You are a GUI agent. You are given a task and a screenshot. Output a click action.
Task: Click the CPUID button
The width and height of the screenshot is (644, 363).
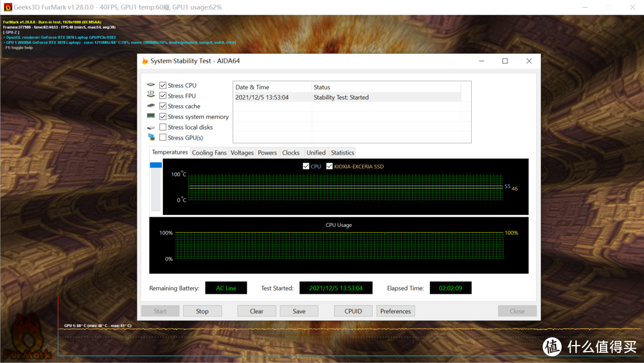click(353, 311)
